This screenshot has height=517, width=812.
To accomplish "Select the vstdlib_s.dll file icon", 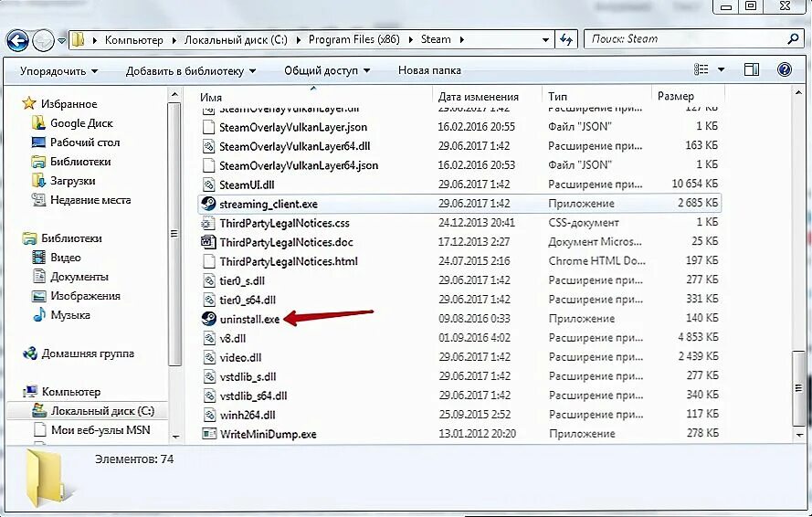I will pyautogui.click(x=208, y=376).
